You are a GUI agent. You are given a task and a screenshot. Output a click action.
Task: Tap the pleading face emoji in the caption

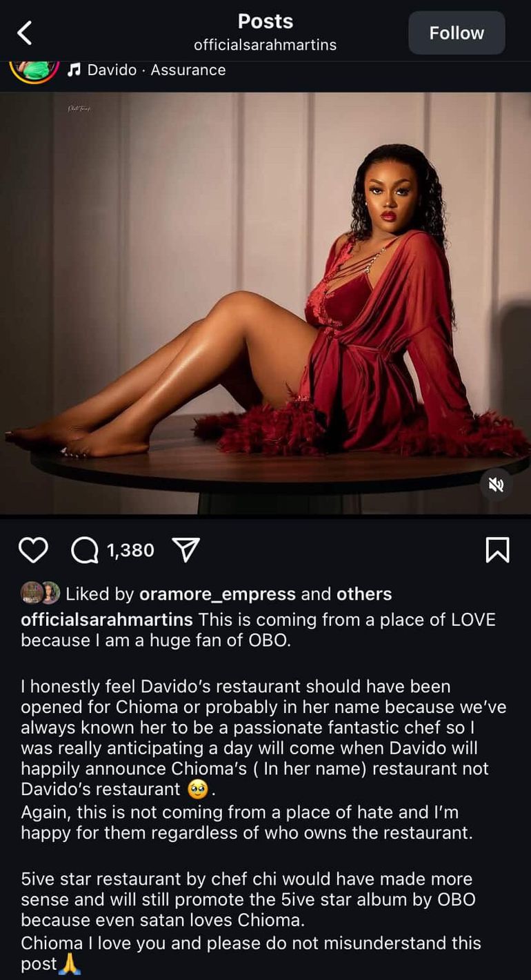point(198,789)
